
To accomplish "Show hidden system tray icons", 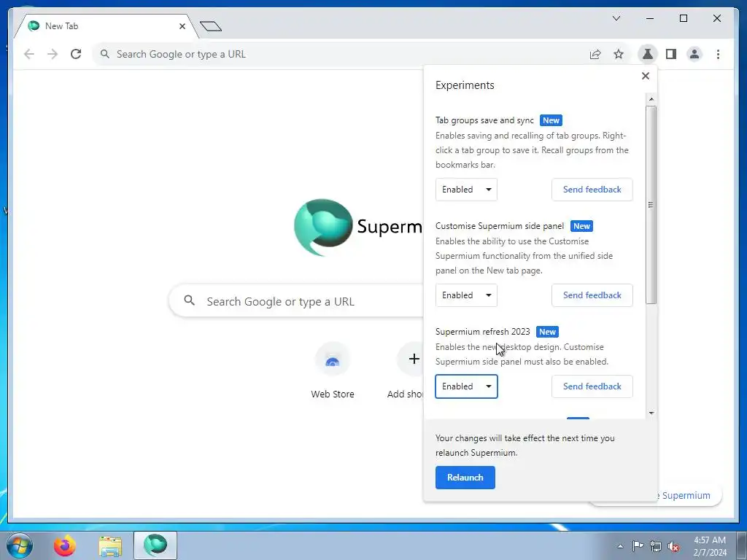I will click(620, 546).
